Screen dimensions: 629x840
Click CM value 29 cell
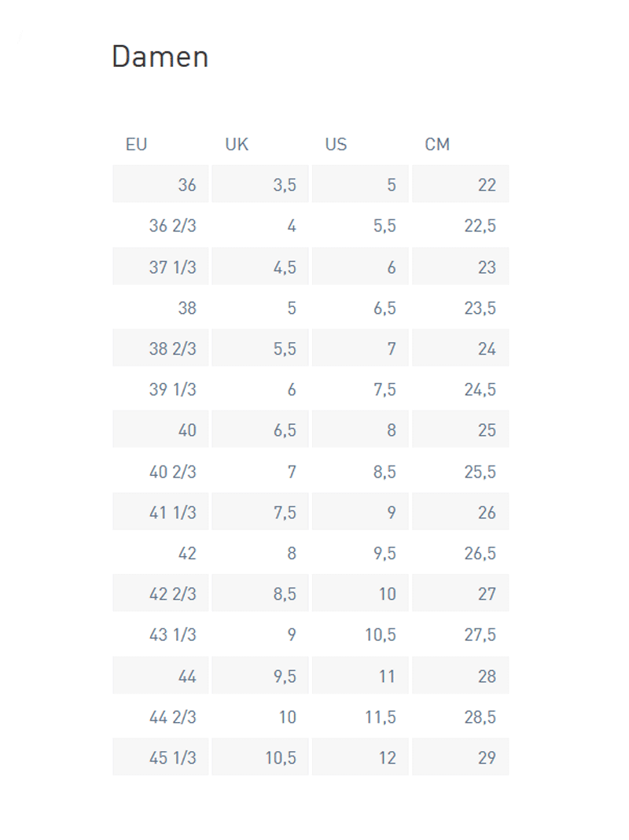(461, 757)
